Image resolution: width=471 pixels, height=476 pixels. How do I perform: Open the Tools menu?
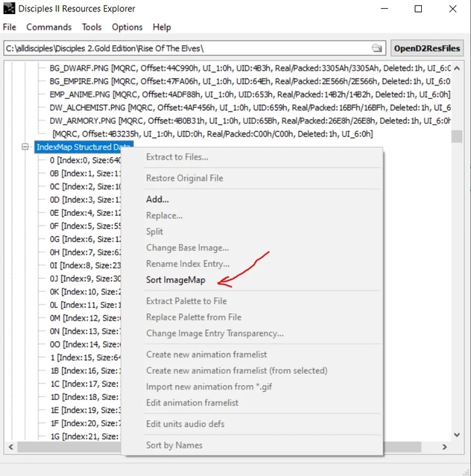[x=92, y=27]
